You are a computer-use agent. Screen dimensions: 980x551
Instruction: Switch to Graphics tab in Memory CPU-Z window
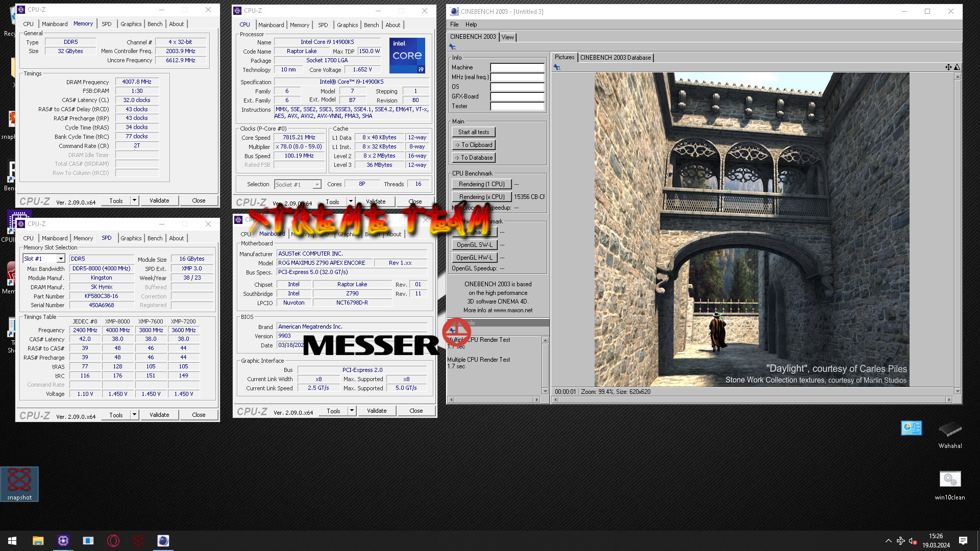point(131,24)
